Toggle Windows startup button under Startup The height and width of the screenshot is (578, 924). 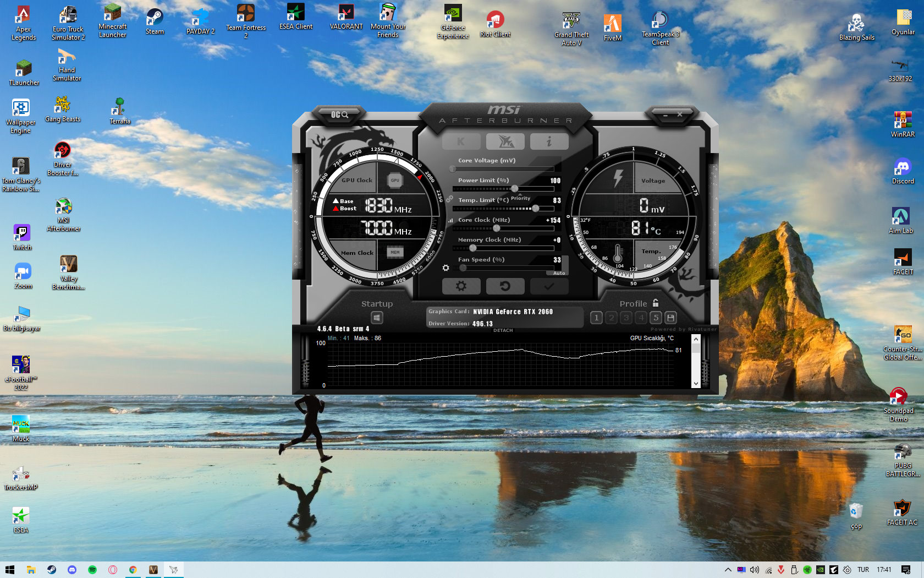coord(377,318)
